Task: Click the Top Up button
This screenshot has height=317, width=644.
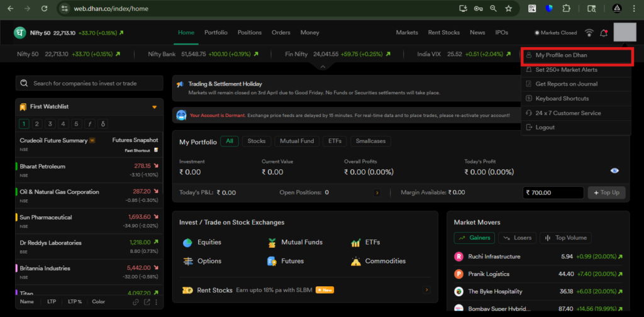Action: click(x=606, y=192)
